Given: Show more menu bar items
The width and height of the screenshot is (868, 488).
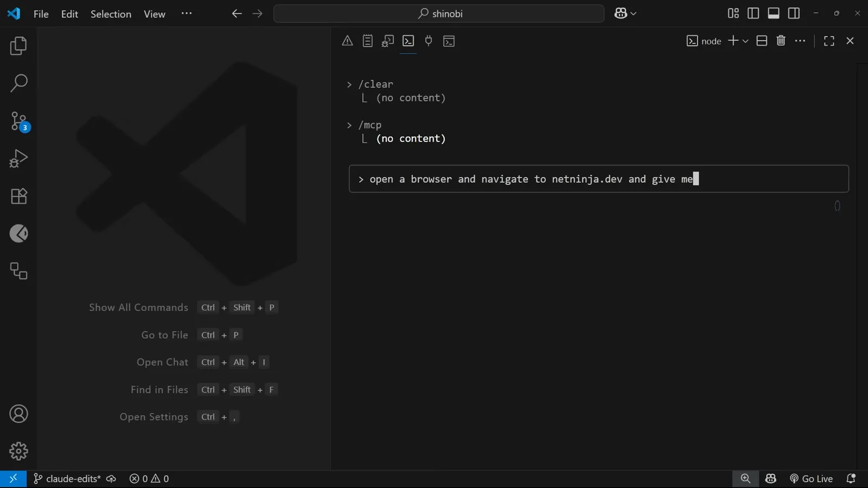Looking at the screenshot, I should 187,14.
